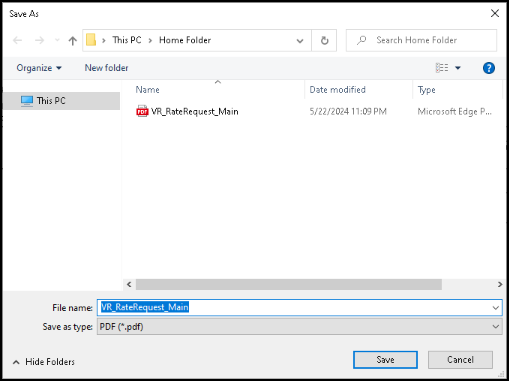Click the Cancel button
The height and width of the screenshot is (381, 509).
[x=460, y=360]
